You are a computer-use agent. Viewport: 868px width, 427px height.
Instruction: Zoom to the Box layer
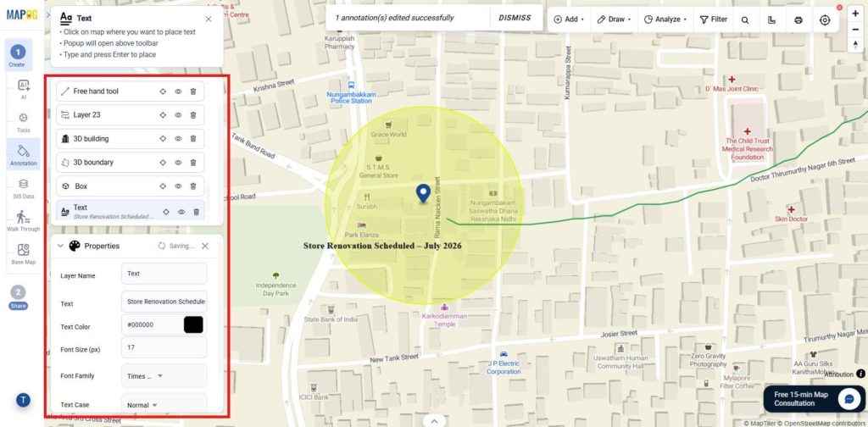tap(163, 186)
